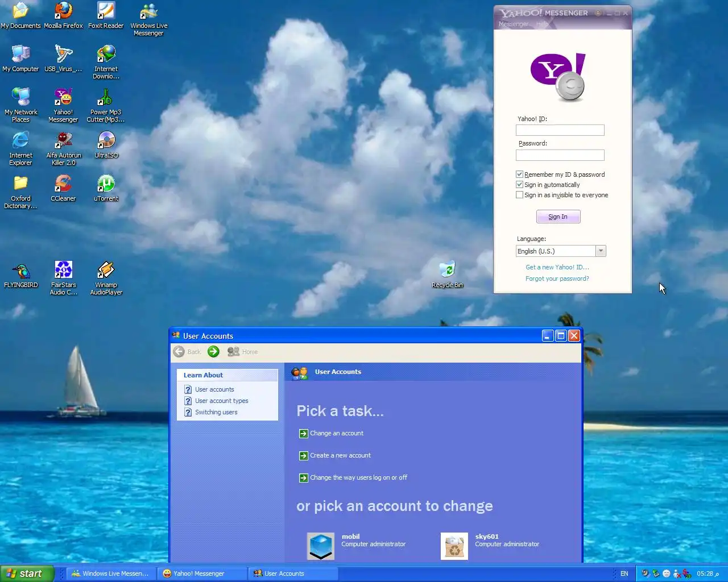Image resolution: width=728 pixels, height=582 pixels.
Task: Select the CCleaner desktop icon
Action: click(63, 188)
